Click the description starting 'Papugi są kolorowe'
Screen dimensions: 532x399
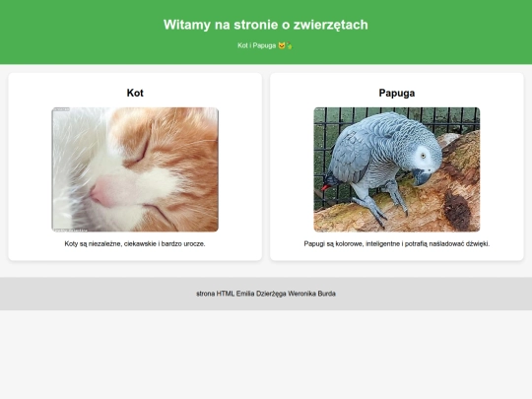coord(397,243)
